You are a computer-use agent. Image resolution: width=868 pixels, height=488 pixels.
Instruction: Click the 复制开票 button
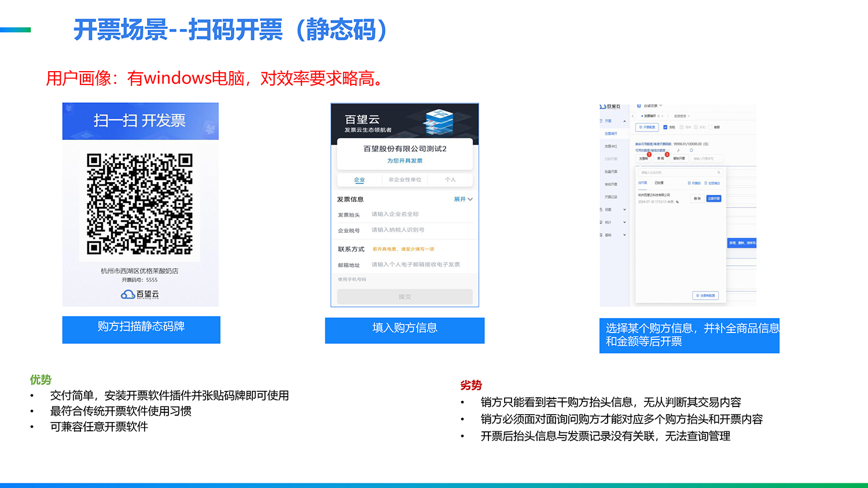tap(679, 158)
